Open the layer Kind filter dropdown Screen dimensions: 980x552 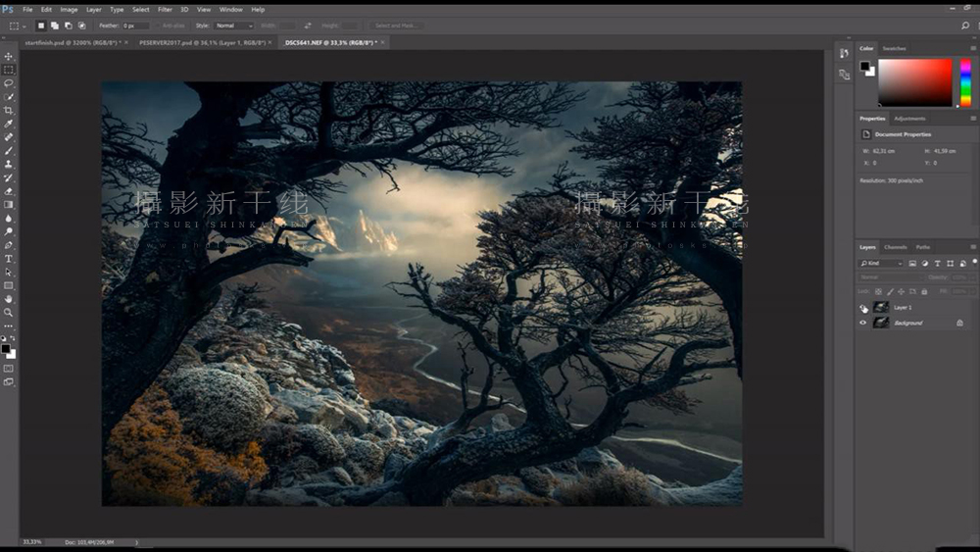[x=881, y=263]
